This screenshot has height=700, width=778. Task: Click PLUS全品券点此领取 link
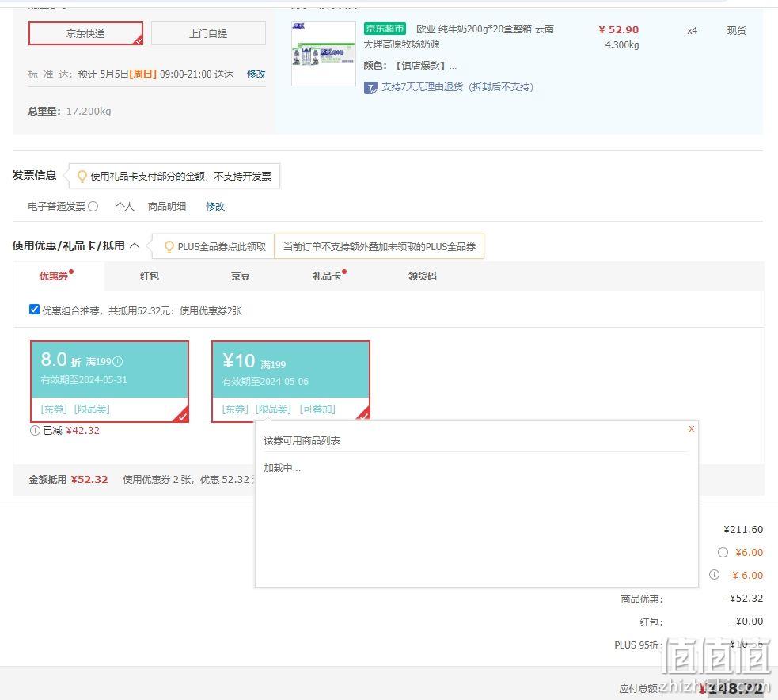pos(222,247)
